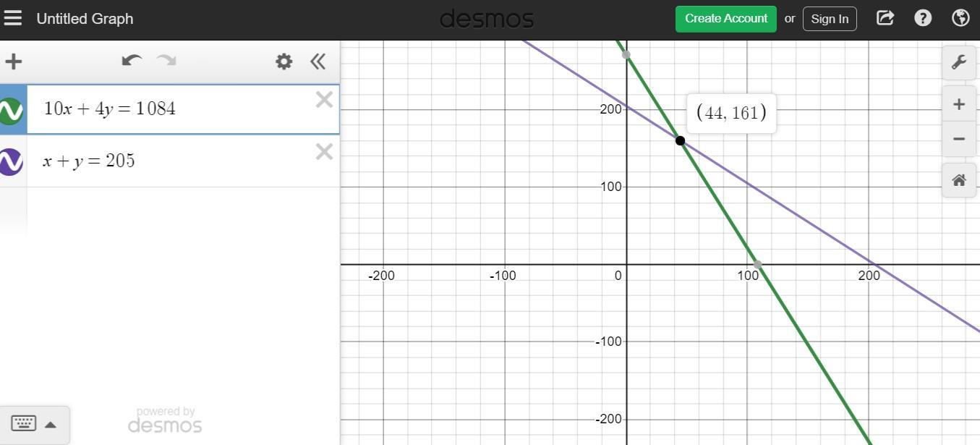Toggle visibility of purple x + y line

click(x=11, y=161)
